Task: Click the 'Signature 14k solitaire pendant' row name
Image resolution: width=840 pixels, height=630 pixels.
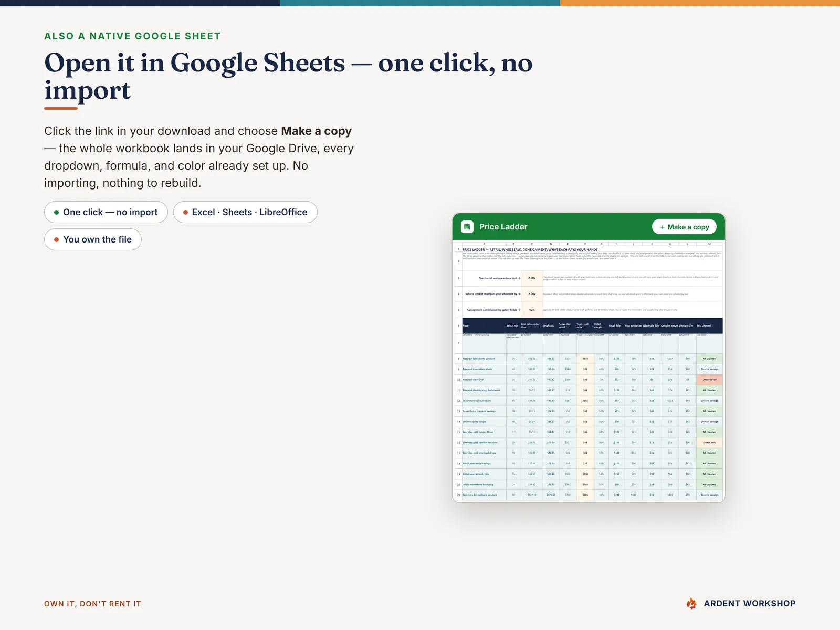Action: (479, 495)
